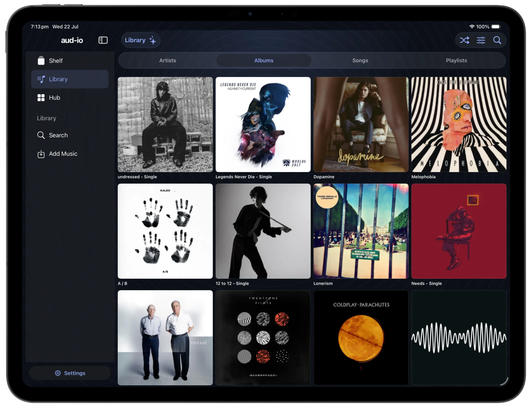This screenshot has height=408, width=532.
Task: Open the Vessel album cover
Action: pos(165,338)
